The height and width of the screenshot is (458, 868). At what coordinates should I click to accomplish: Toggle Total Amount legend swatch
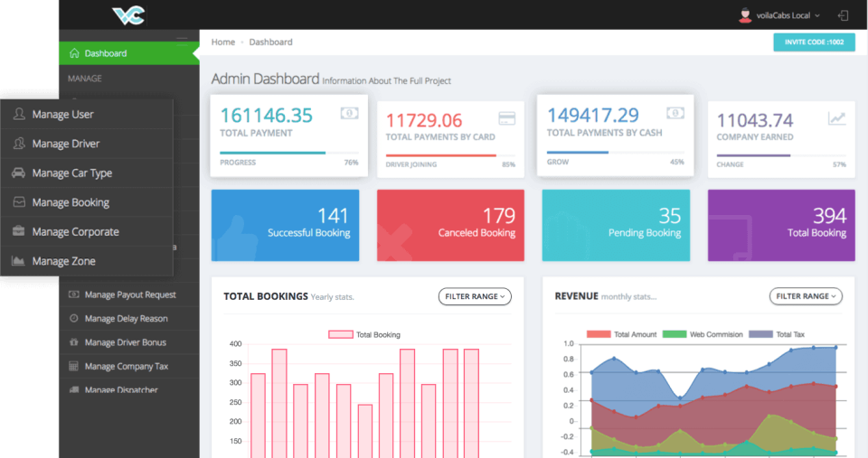click(599, 334)
